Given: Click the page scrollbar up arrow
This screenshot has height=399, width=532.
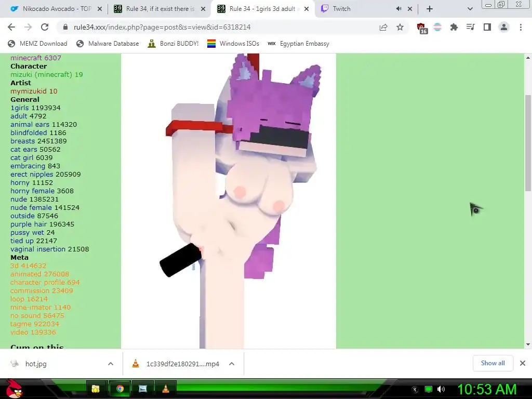Looking at the screenshot, I should click(x=528, y=58).
